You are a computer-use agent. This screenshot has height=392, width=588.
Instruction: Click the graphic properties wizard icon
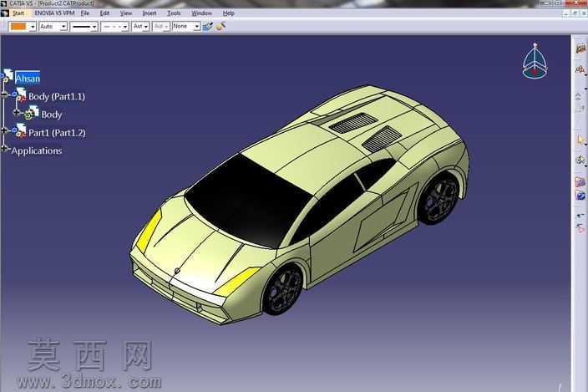(220, 27)
